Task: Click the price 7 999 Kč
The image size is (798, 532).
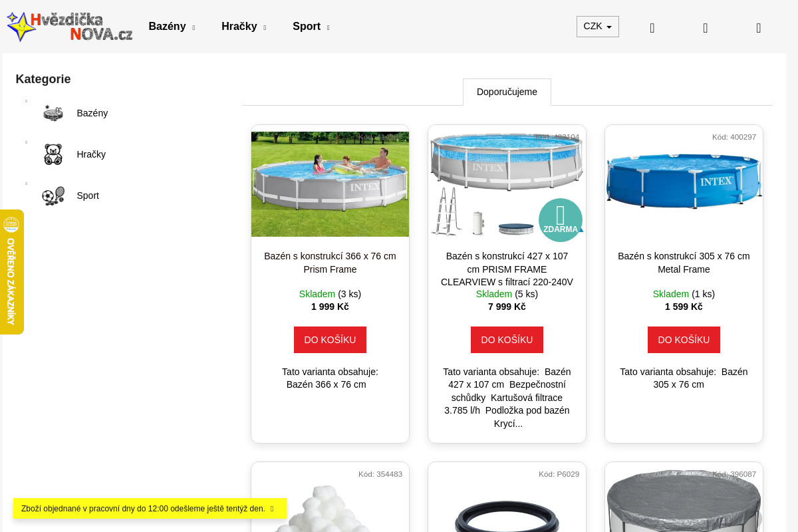Action: [507, 307]
